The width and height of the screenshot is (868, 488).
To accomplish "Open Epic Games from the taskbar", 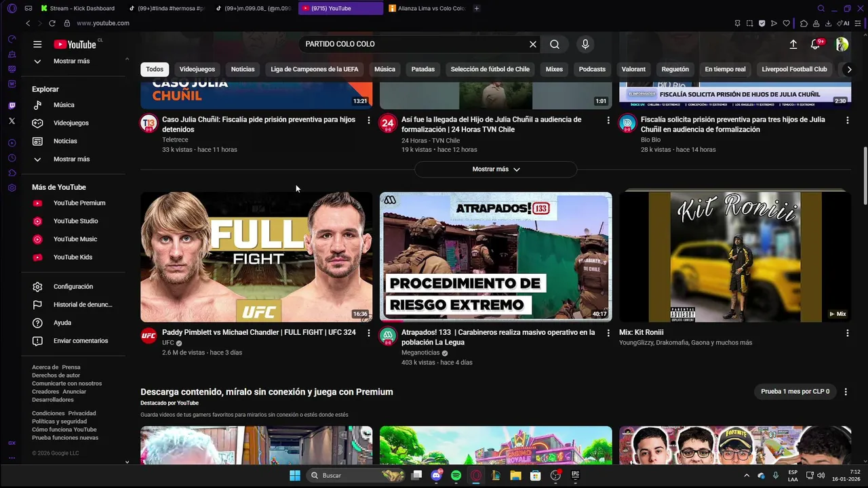I will pos(575,475).
